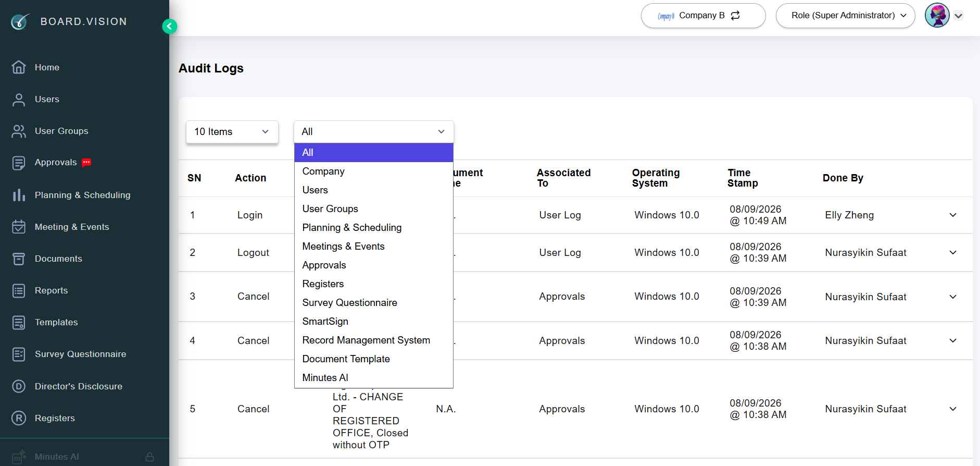Click the Documents archive icon

pyautogui.click(x=19, y=259)
